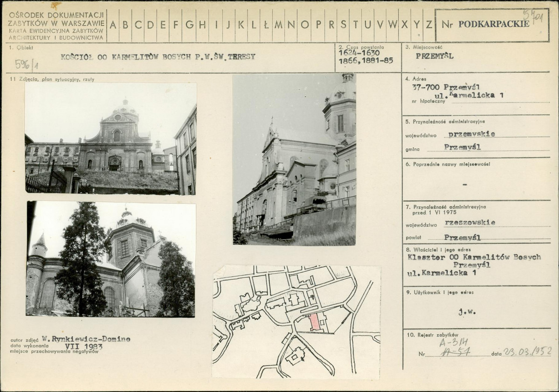The image size is (559, 392).
Task: Select letter Z in the alphabet index
Action: pos(428,25)
